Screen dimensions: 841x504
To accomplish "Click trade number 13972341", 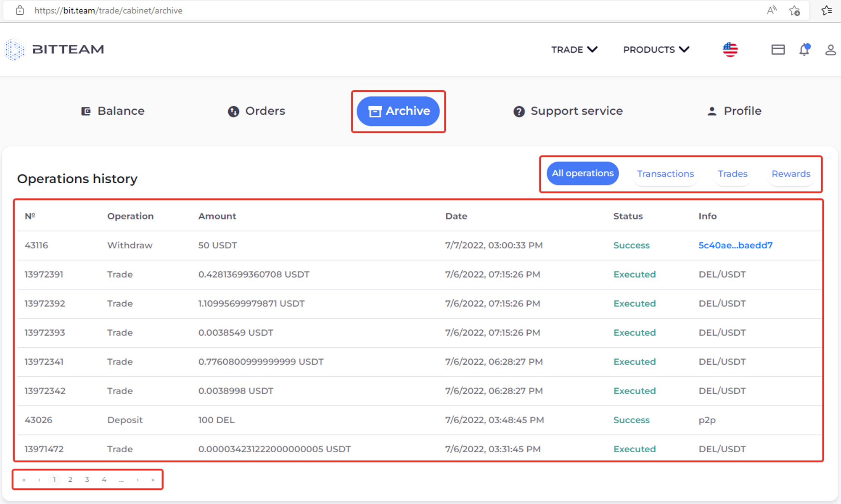I will 44,362.
